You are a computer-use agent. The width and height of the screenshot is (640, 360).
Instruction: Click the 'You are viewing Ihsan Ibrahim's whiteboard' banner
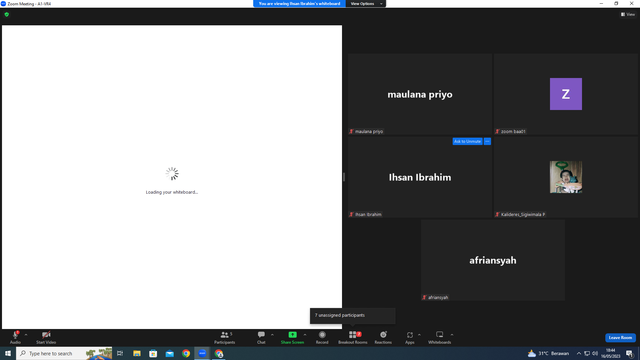point(299,4)
